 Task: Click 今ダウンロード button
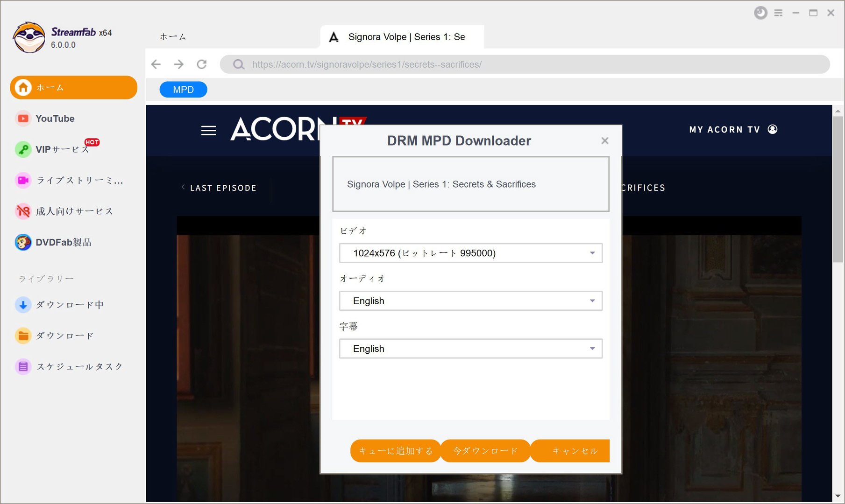tap(486, 451)
